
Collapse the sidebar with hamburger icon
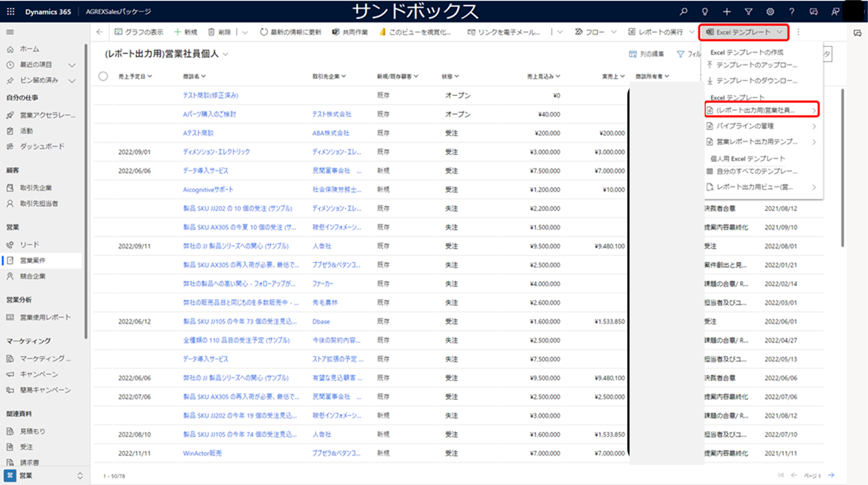click(x=10, y=32)
